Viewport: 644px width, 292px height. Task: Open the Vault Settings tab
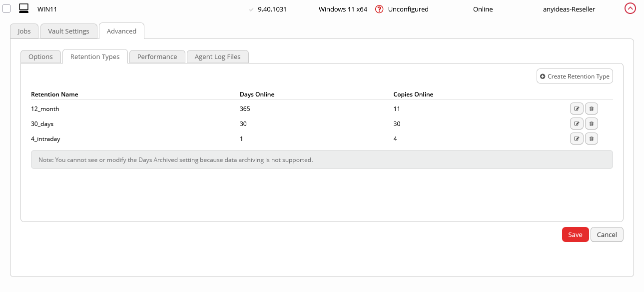tap(68, 31)
